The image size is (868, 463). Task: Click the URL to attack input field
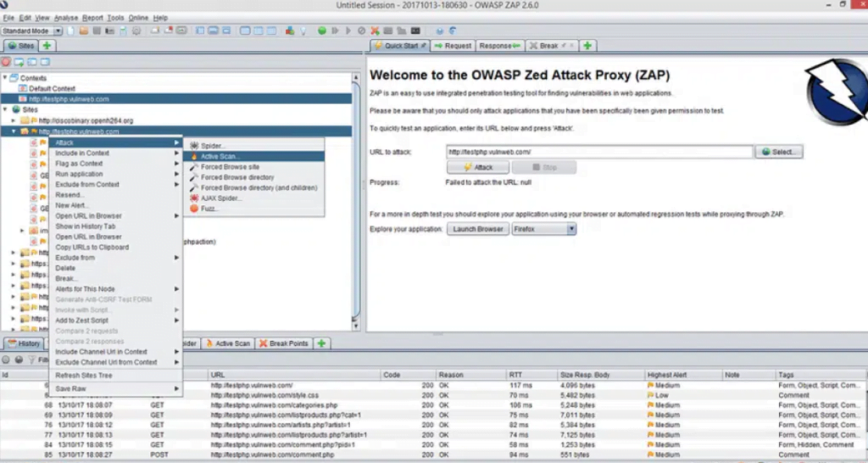[x=599, y=152]
